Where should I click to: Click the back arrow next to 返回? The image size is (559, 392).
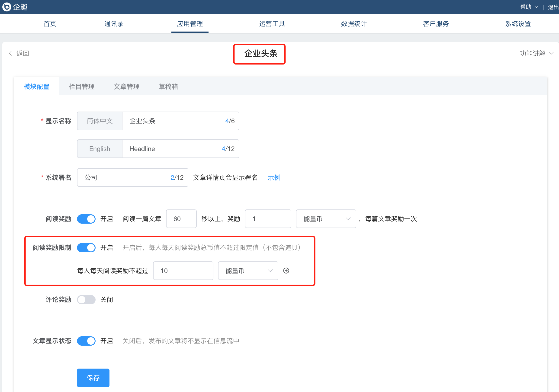[10, 53]
